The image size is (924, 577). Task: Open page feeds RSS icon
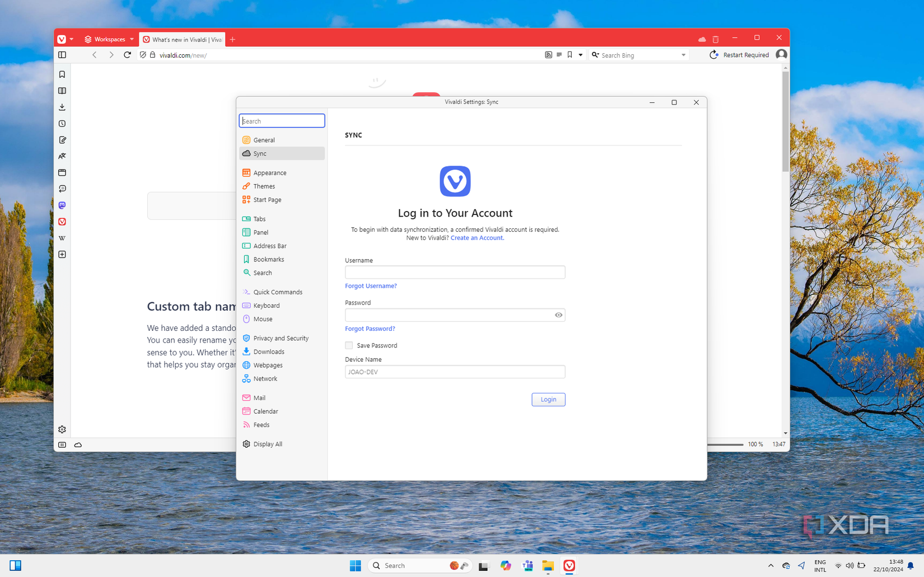(548, 55)
